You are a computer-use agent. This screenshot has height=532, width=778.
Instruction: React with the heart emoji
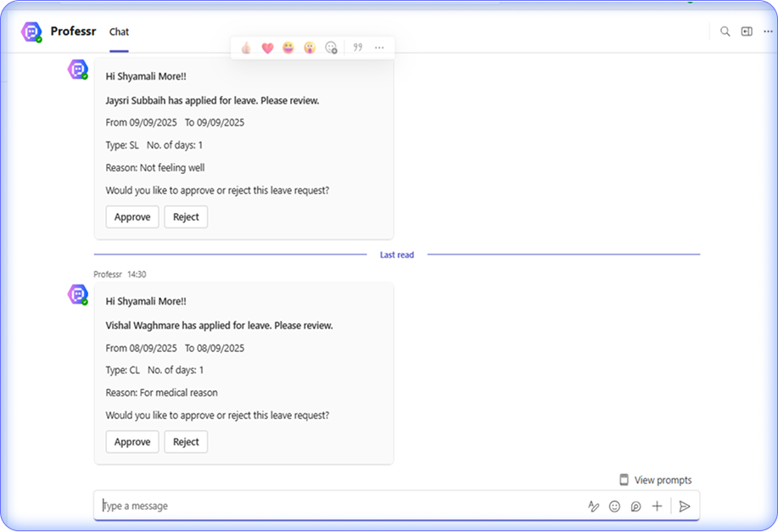coord(267,48)
